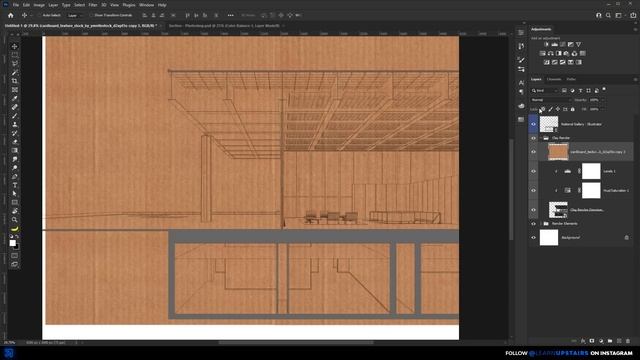Select the Move tool in the toolbox

coord(15,47)
